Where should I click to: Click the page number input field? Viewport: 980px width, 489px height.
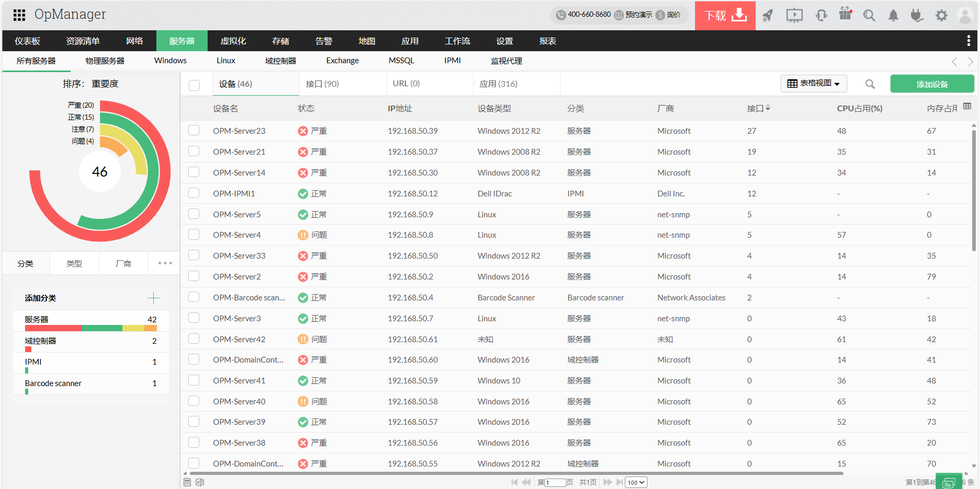(555, 482)
